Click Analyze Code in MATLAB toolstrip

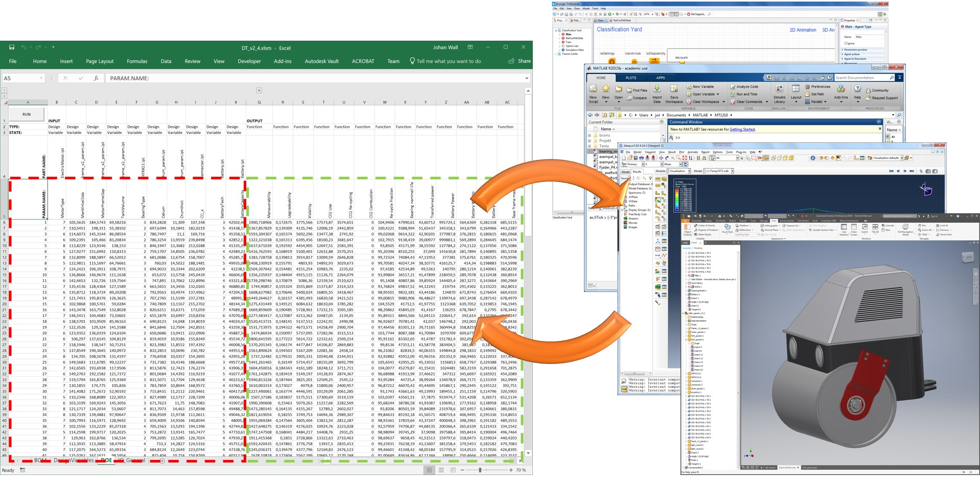pyautogui.click(x=744, y=87)
